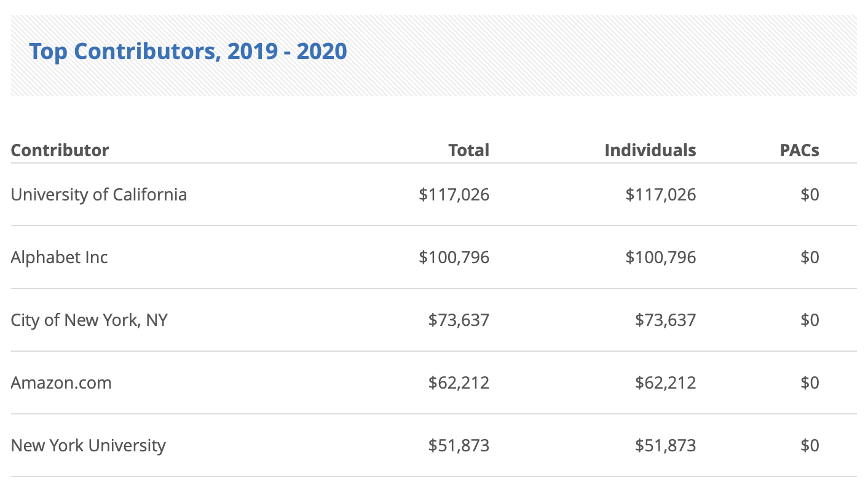Select University of California contributor name
Screen dimensions: 868x503
(x=99, y=194)
